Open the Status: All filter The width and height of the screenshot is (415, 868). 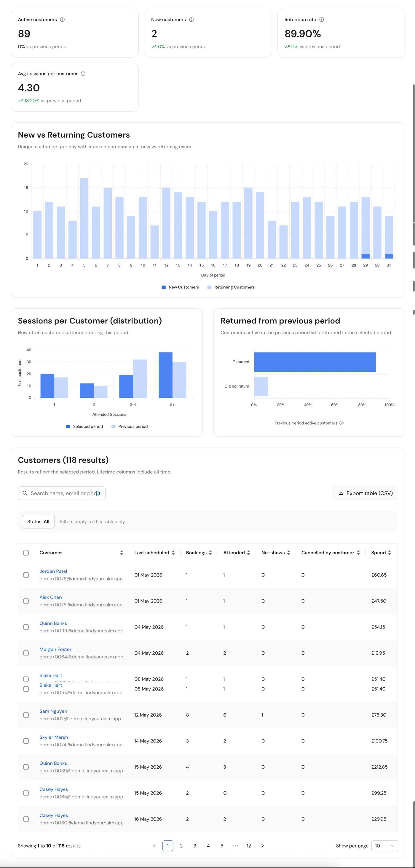point(38,522)
